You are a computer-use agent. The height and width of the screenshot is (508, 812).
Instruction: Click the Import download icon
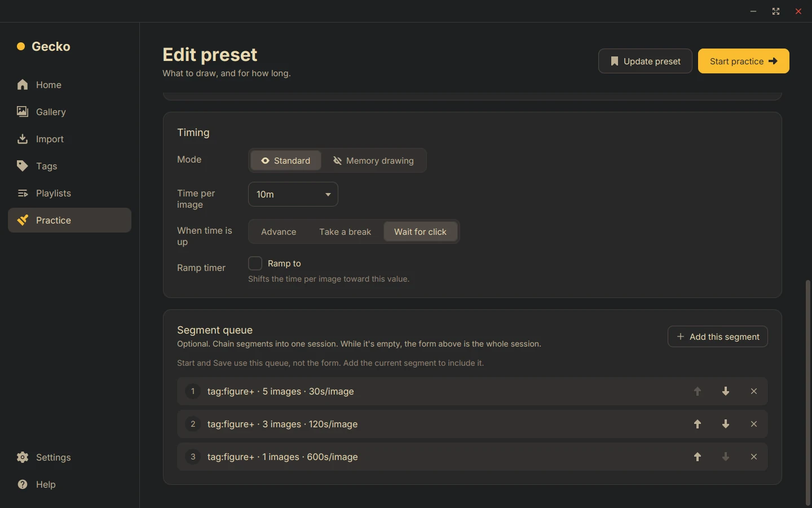pyautogui.click(x=23, y=139)
